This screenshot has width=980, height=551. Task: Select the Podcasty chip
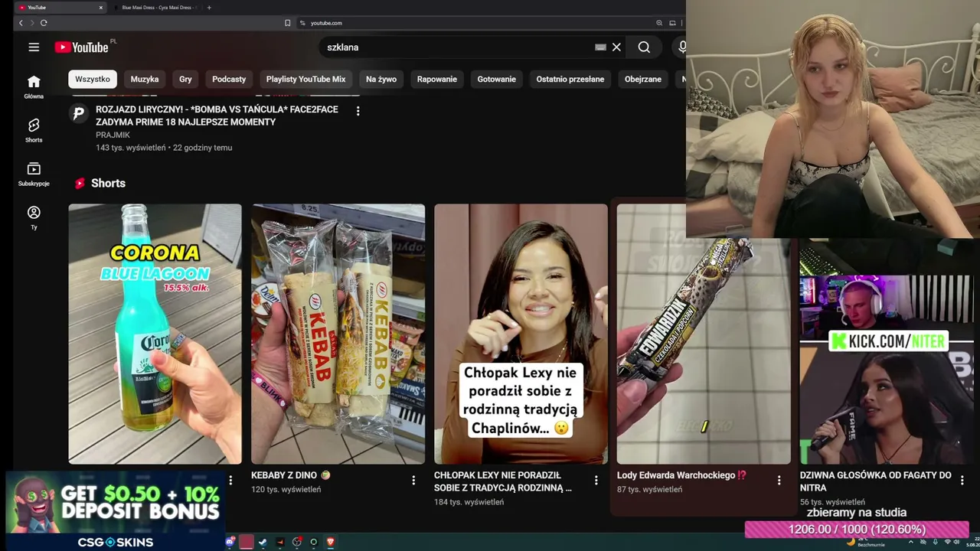[x=229, y=79]
